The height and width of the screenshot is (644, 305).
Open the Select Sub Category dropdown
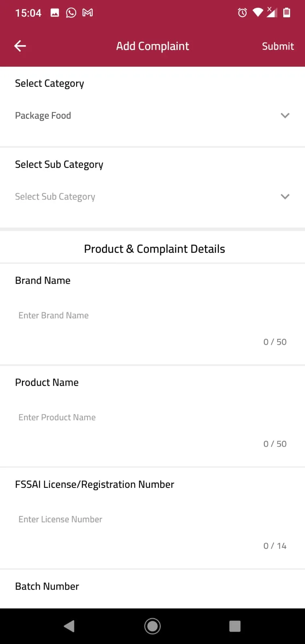(x=152, y=196)
